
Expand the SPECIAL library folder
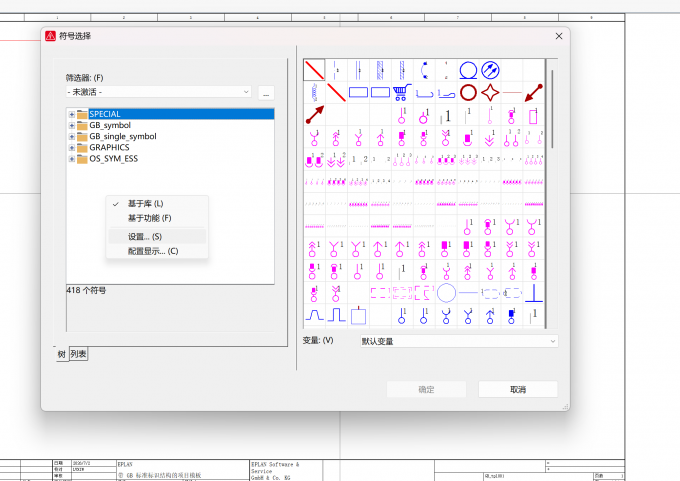(x=72, y=115)
